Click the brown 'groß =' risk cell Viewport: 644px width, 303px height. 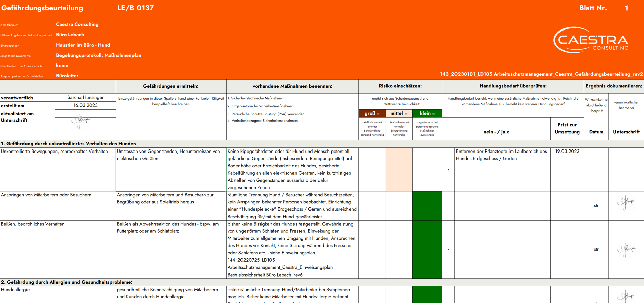pyautogui.click(x=372, y=113)
